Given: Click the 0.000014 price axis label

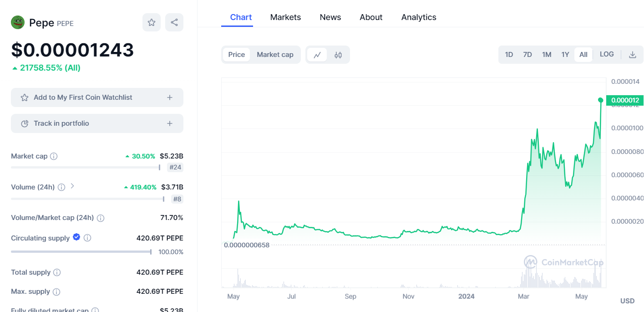Looking at the screenshot, I should [625, 82].
